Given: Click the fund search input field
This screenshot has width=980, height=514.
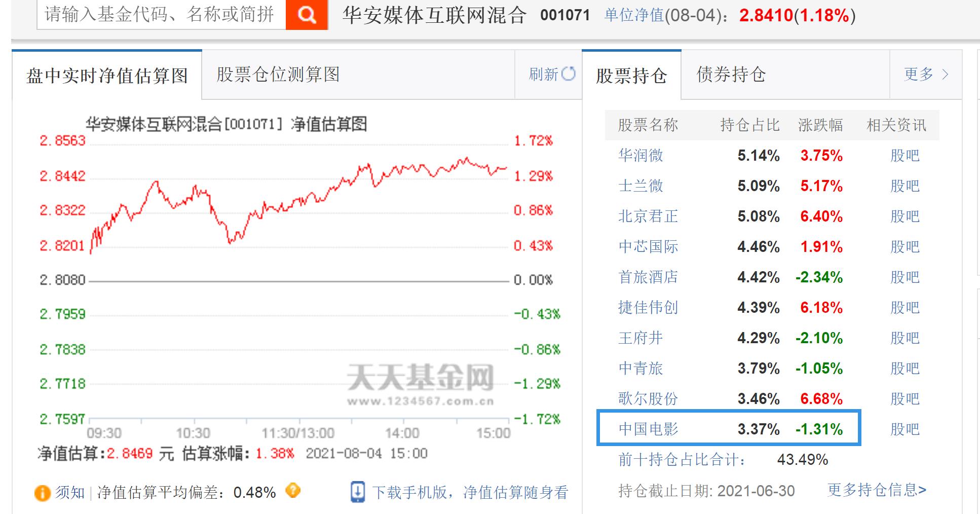Looking at the screenshot, I should tap(157, 15).
